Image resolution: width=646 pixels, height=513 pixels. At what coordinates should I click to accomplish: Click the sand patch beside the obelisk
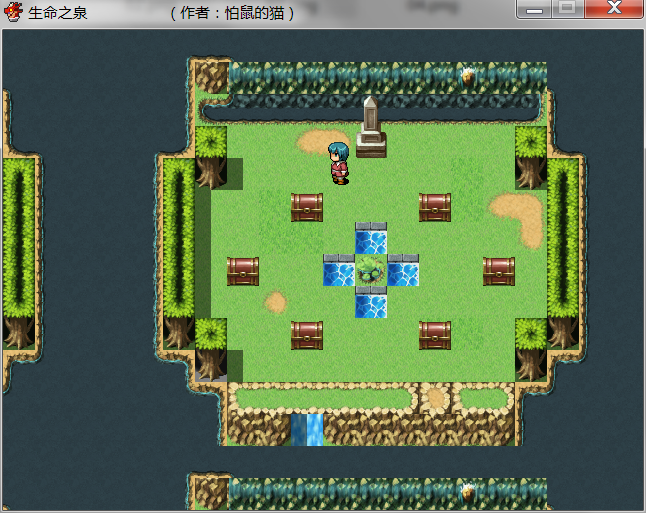point(321,141)
